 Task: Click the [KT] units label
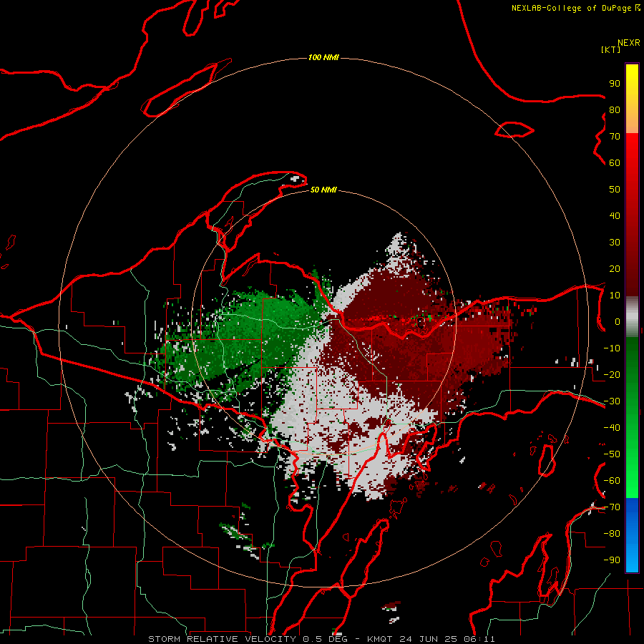(x=610, y=49)
